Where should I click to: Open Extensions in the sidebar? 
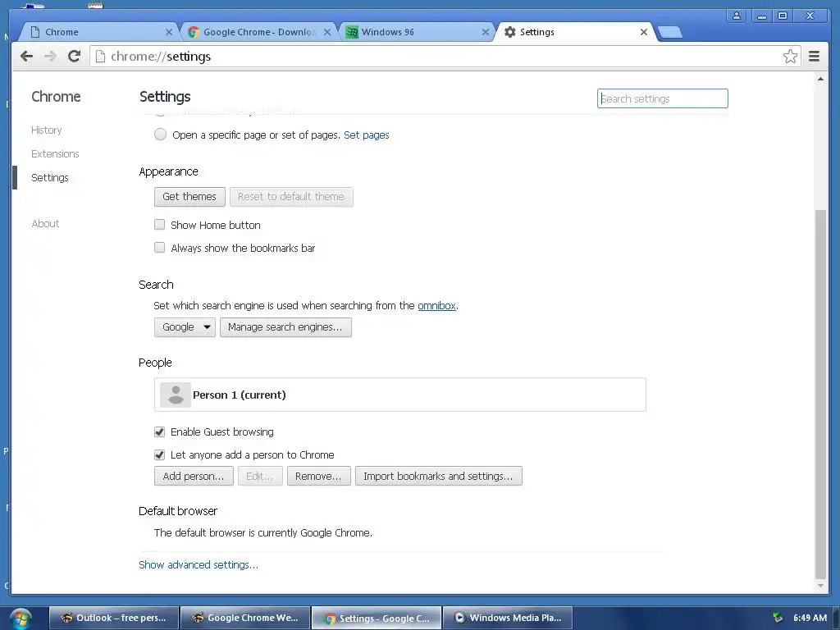coord(55,153)
